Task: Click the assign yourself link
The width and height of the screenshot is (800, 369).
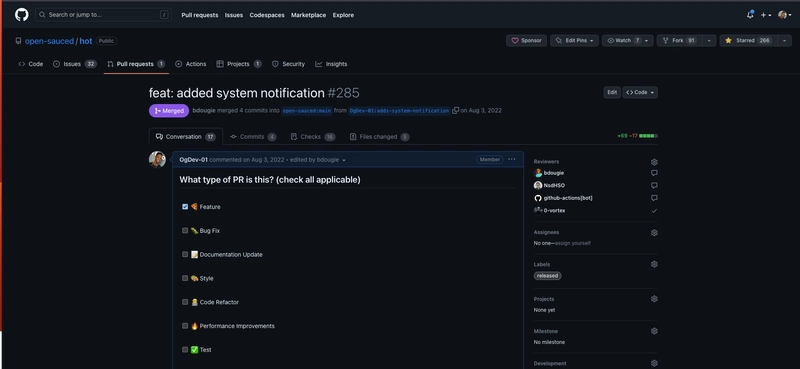Action: (572, 243)
